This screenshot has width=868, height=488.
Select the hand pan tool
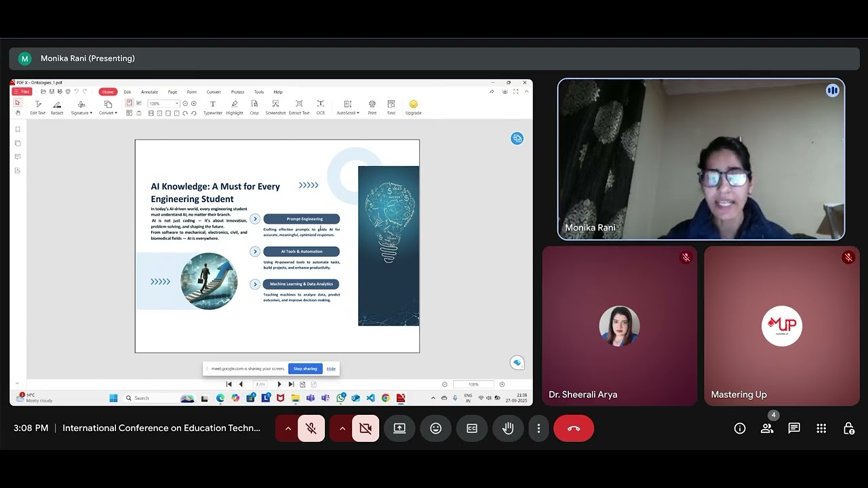click(x=18, y=113)
